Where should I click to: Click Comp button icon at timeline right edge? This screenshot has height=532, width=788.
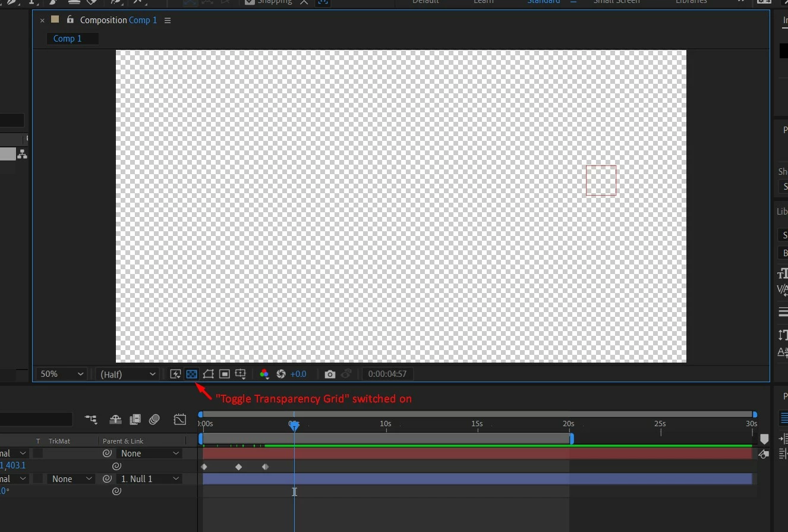tap(764, 454)
